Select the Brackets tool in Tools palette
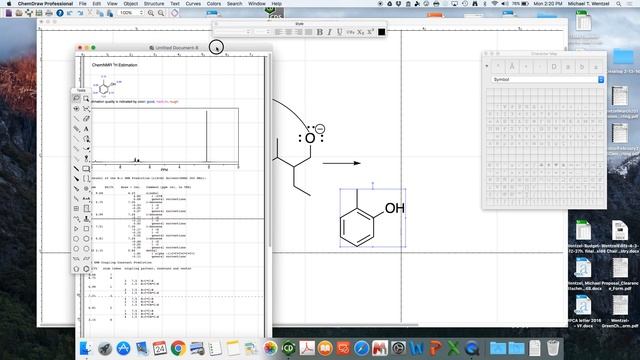640x360 pixels. click(86, 178)
